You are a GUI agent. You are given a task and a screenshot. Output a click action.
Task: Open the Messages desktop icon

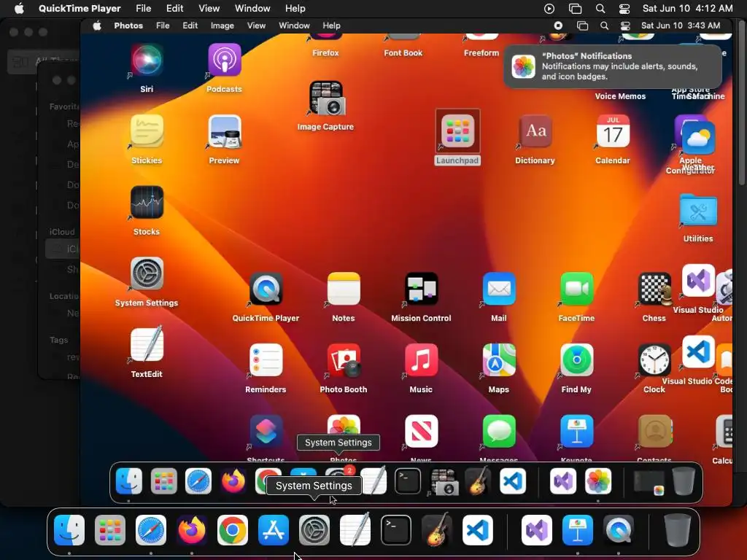499,432
